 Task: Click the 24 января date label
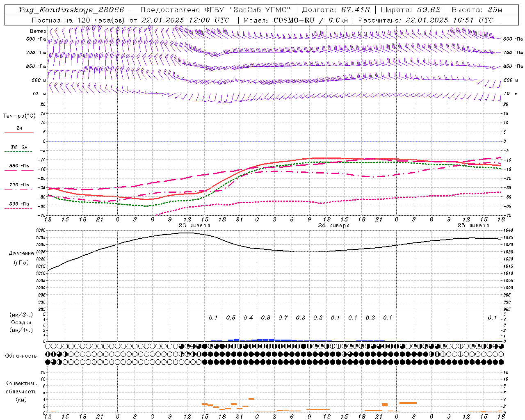click(x=334, y=226)
